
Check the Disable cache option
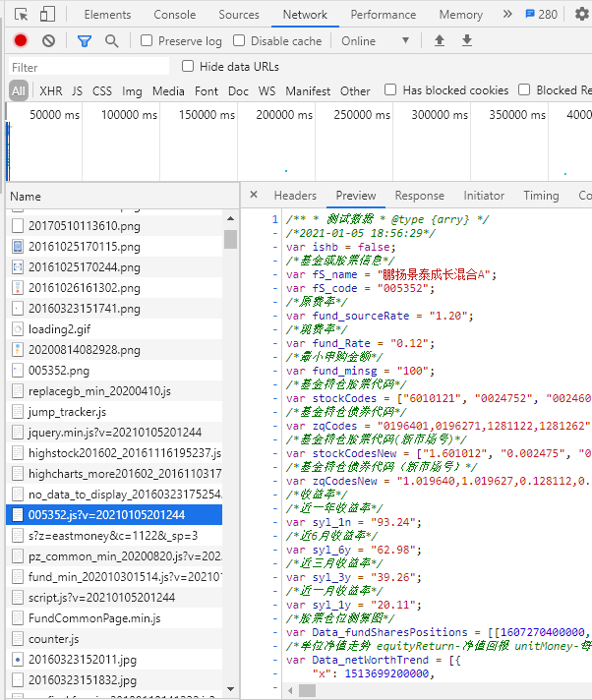pyautogui.click(x=239, y=40)
